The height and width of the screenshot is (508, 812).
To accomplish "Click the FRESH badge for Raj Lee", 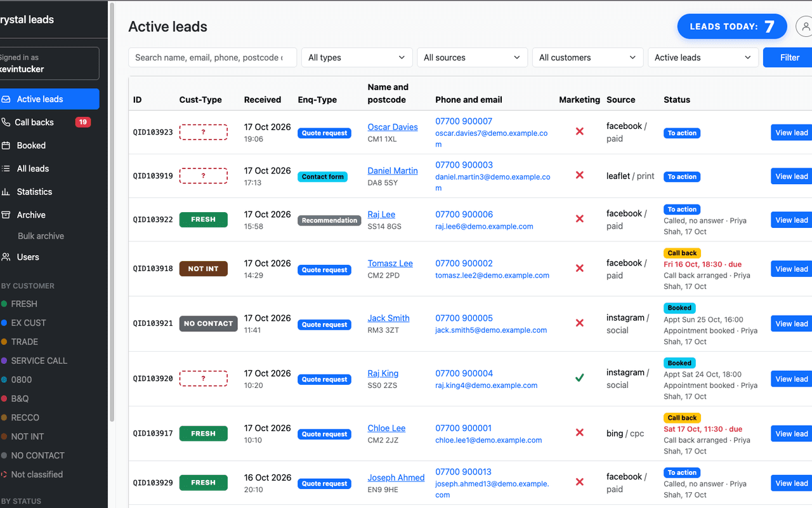I will tap(204, 219).
